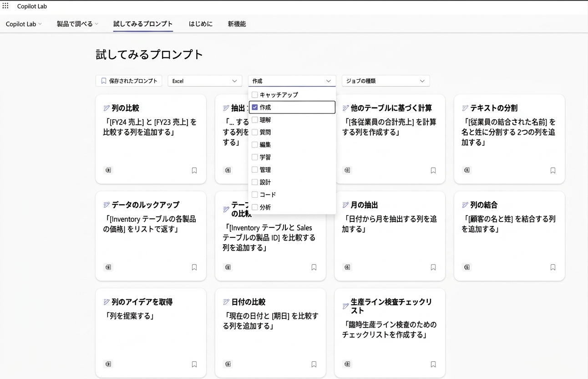Click Excel icon on テキストの分割 card
Viewport: 588px width, 379px height.
467,170
